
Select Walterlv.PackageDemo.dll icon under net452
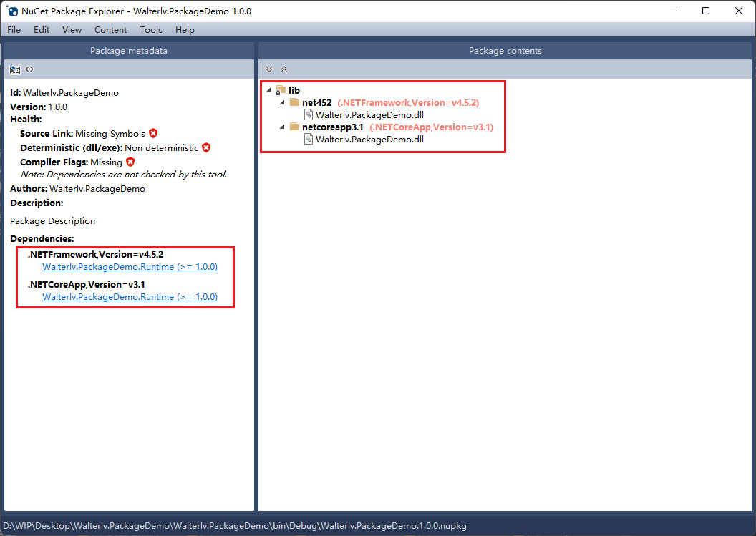tap(308, 114)
